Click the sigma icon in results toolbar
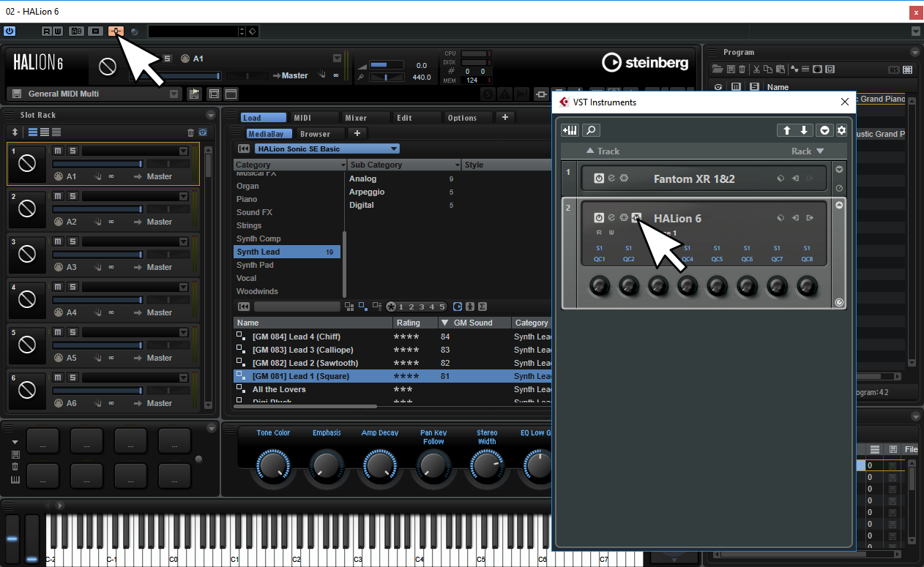 [x=483, y=307]
